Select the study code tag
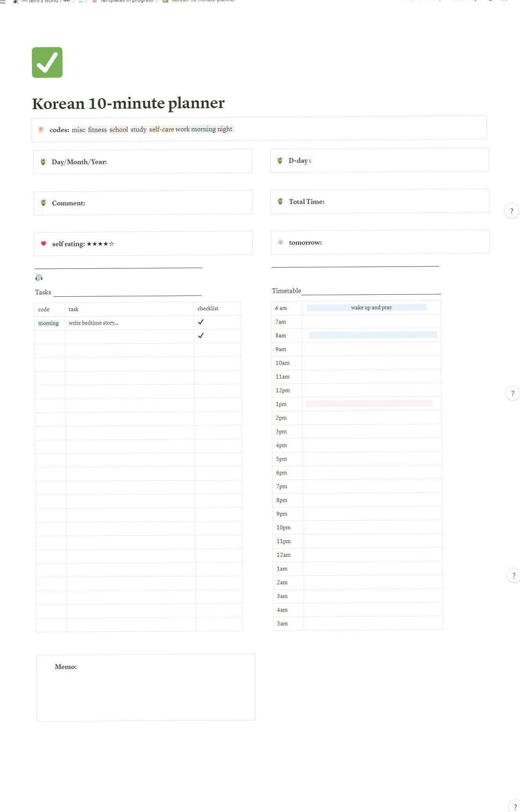The width and height of the screenshot is (520, 812). [x=139, y=129]
